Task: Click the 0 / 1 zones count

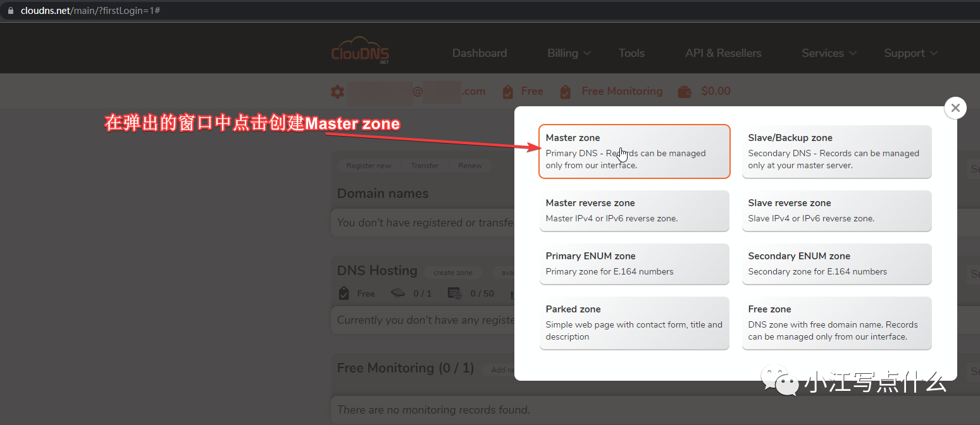Action: pos(423,294)
